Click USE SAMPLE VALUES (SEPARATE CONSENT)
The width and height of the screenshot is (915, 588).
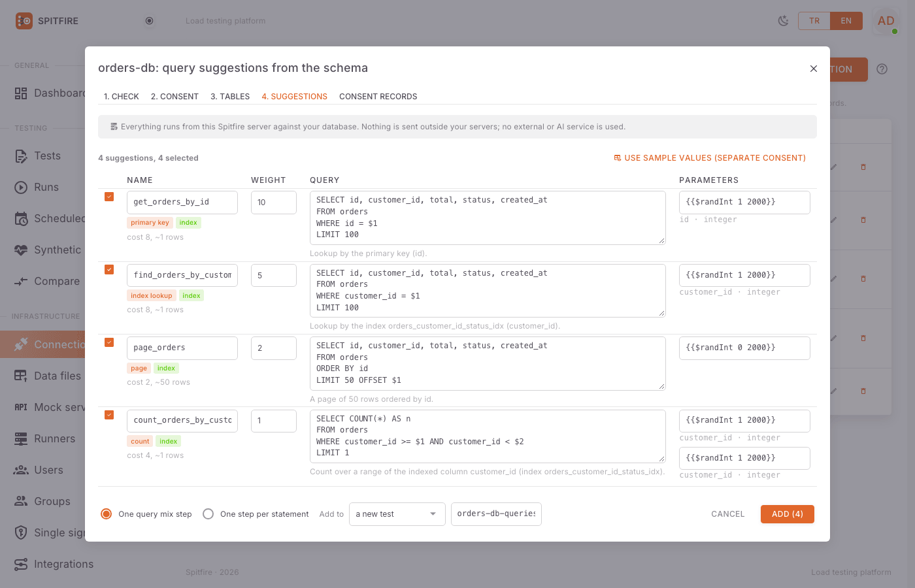point(710,158)
